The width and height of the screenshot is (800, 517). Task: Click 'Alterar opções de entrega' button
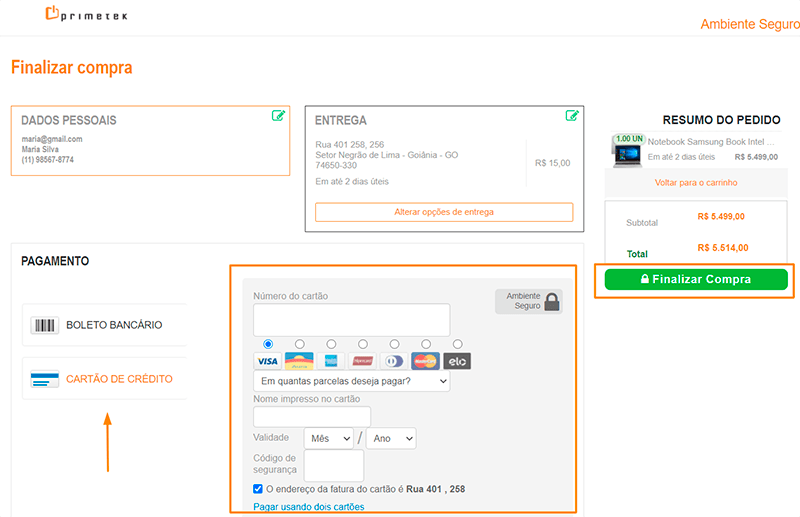(x=443, y=212)
